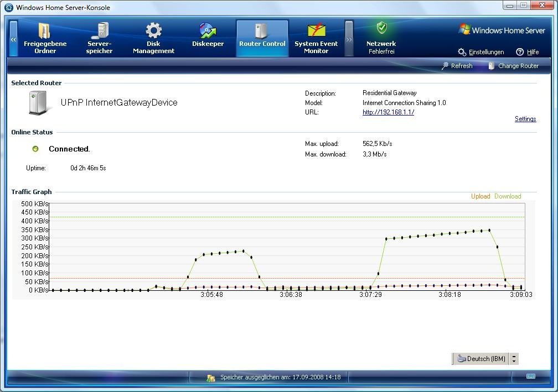Click the Max. upload value 562,5 Kb/s
This screenshot has width=558, height=392.
click(x=377, y=144)
